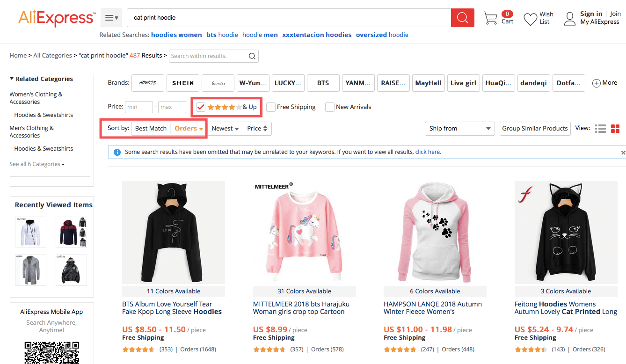Open Hoodies & Sweatshirts under Women's Clothing

click(x=44, y=115)
